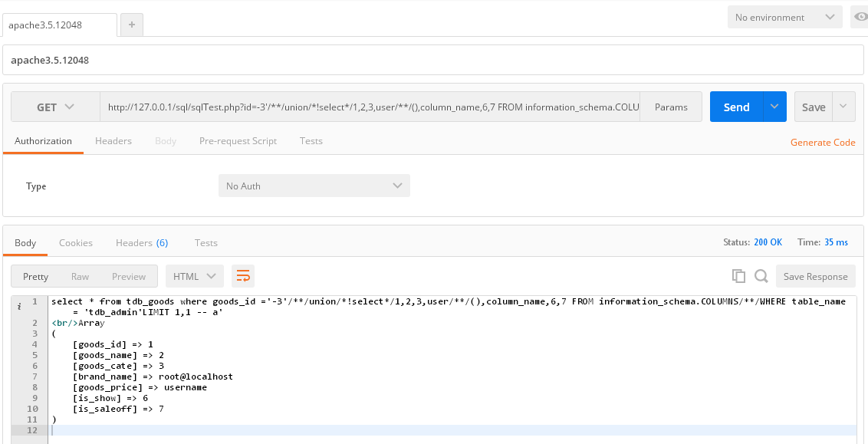Open the Params editor
This screenshot has width=868, height=444.
671,107
